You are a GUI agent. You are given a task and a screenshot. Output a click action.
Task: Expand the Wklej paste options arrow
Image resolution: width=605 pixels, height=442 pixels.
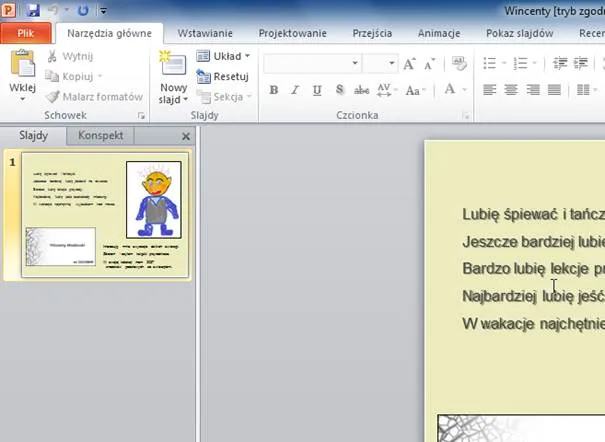[22, 99]
